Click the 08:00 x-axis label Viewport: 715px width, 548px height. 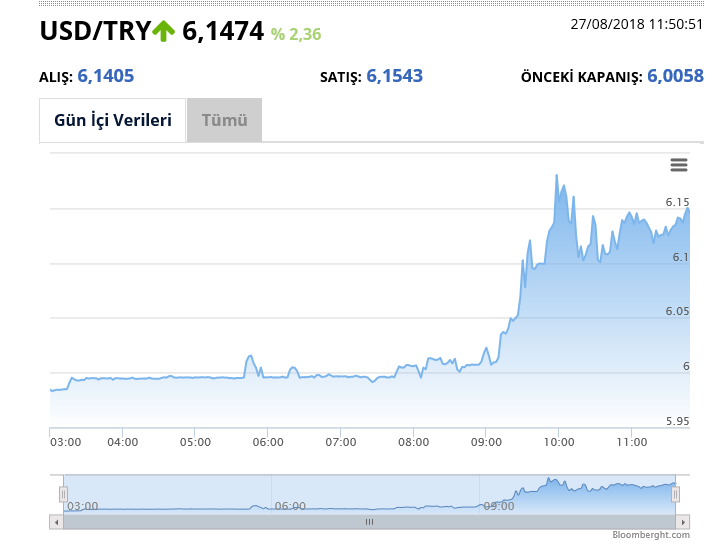coord(414,442)
